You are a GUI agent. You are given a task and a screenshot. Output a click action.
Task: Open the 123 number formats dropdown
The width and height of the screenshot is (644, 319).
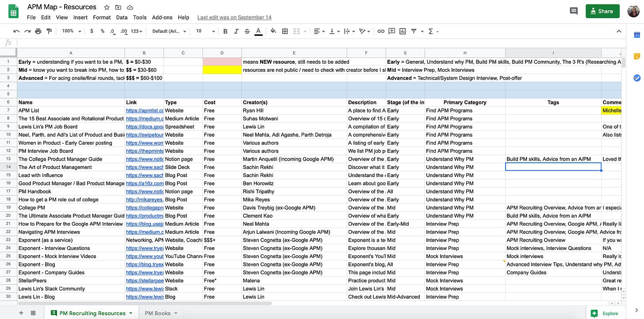[x=137, y=31]
